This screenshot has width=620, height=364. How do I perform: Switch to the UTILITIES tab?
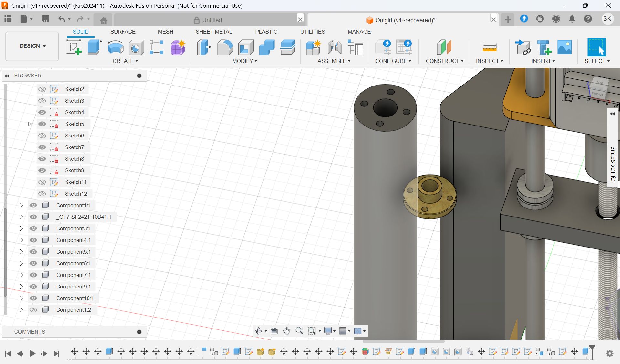tap(313, 32)
